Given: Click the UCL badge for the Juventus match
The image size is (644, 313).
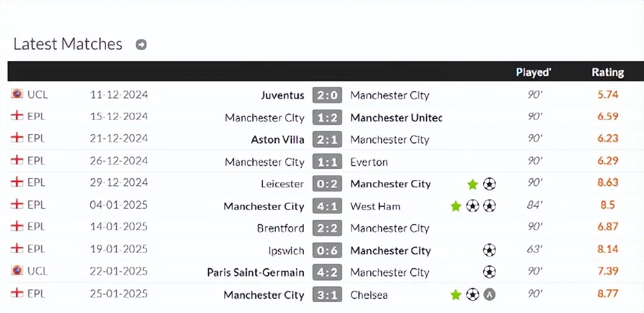Looking at the screenshot, I should (x=17, y=94).
